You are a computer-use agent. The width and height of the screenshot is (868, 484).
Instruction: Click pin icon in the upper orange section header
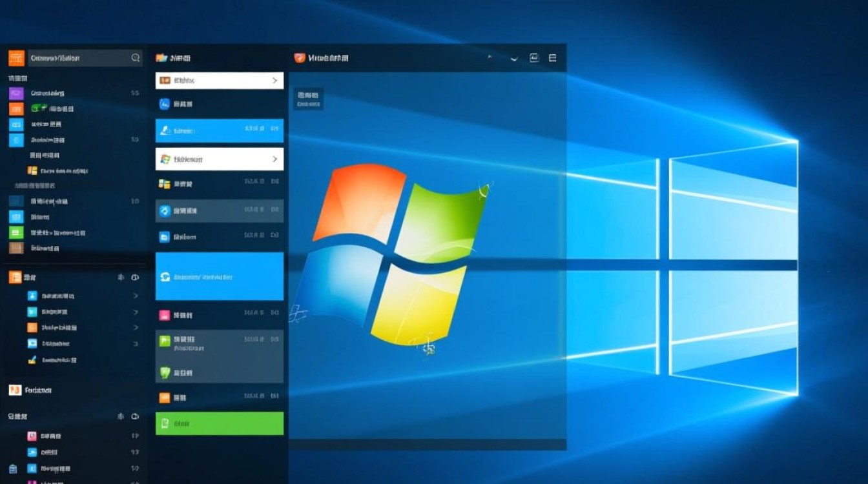click(x=121, y=277)
